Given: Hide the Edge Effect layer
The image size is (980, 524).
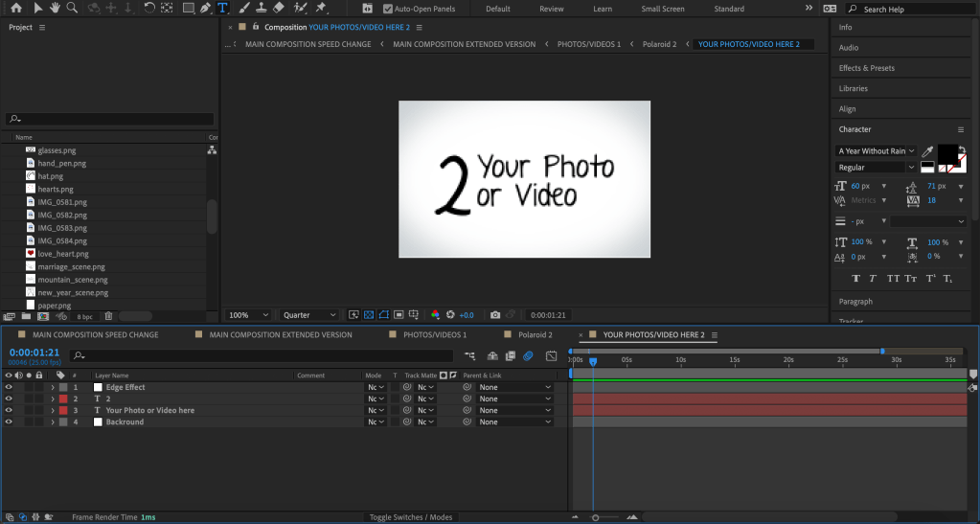Looking at the screenshot, I should click(9, 387).
